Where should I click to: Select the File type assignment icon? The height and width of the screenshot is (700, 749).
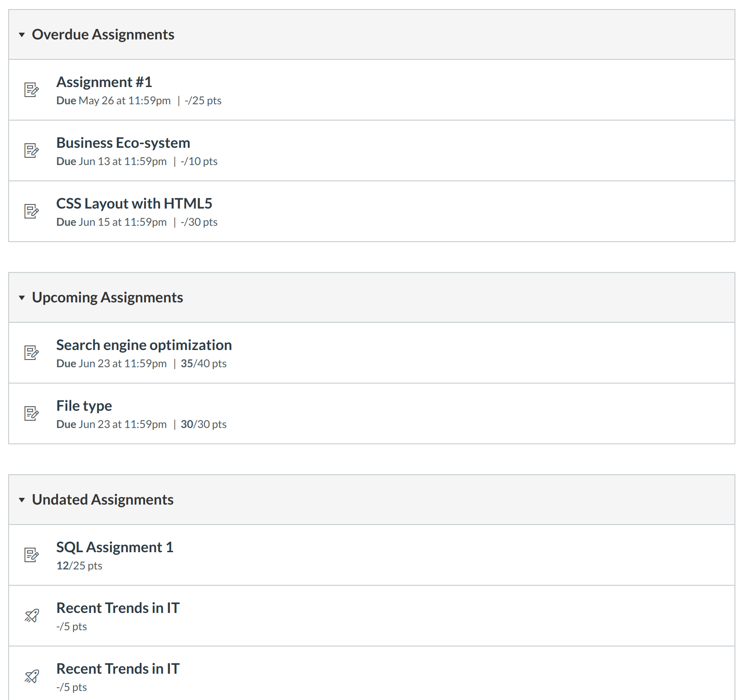pos(31,413)
